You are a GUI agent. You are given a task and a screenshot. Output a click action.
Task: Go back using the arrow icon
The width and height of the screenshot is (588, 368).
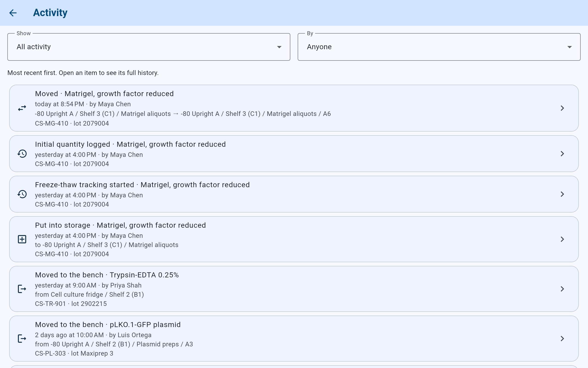click(x=13, y=13)
